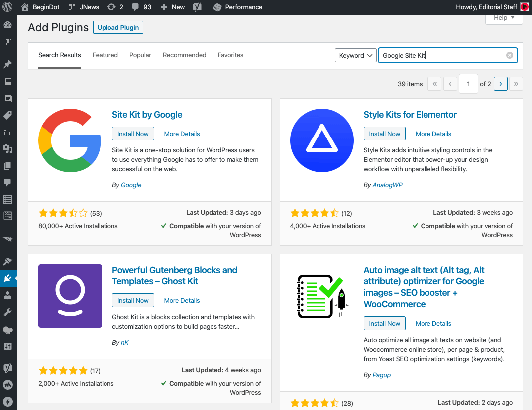
Task: Open the Powerful Gutenberg Blocks title link
Action: (174, 275)
